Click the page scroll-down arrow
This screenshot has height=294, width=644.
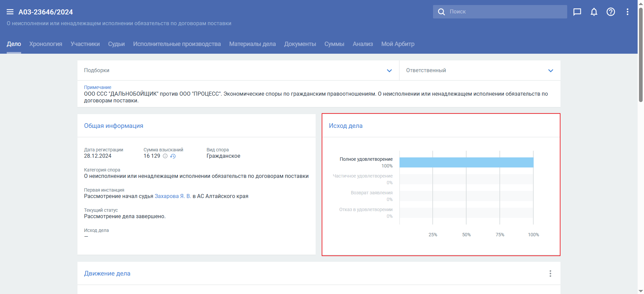641,291
